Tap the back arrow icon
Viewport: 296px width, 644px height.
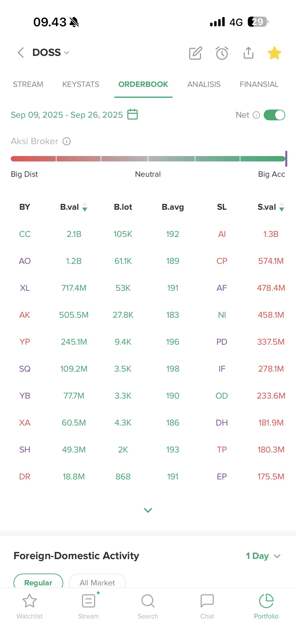21,53
